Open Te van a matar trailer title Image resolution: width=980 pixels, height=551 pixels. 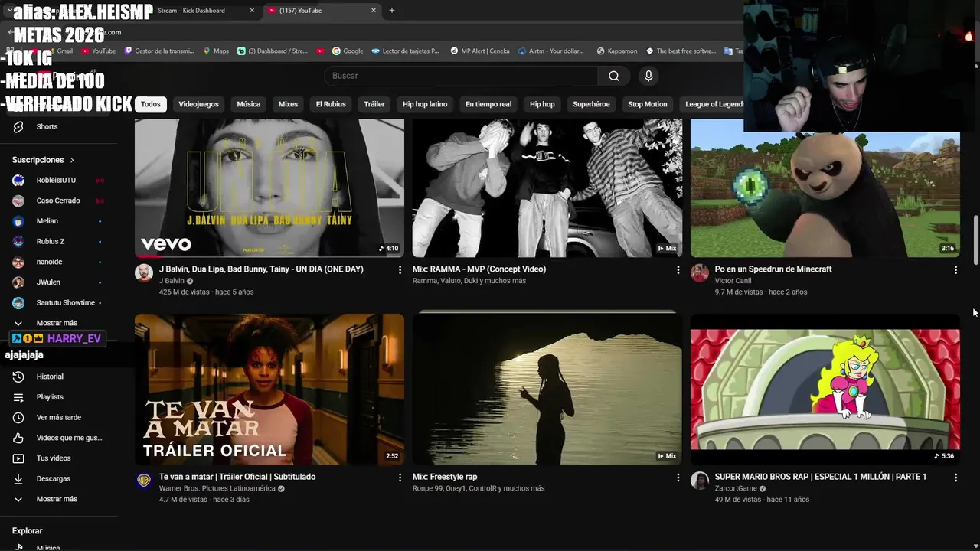pyautogui.click(x=237, y=477)
